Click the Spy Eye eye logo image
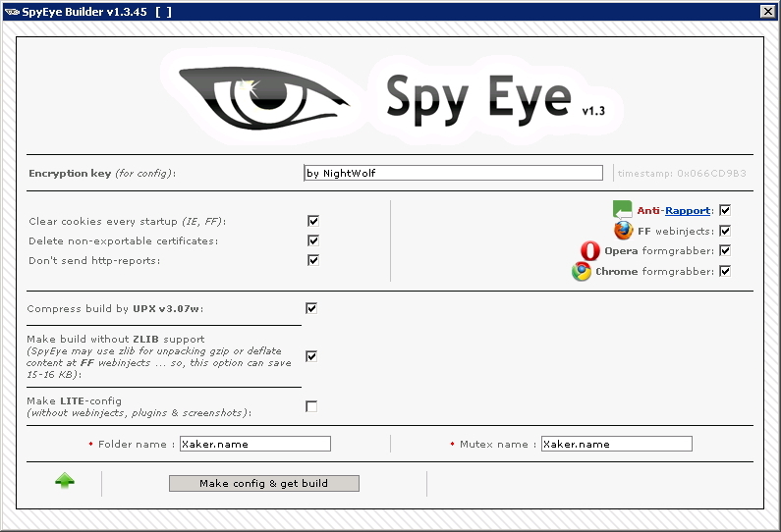 tap(264, 97)
